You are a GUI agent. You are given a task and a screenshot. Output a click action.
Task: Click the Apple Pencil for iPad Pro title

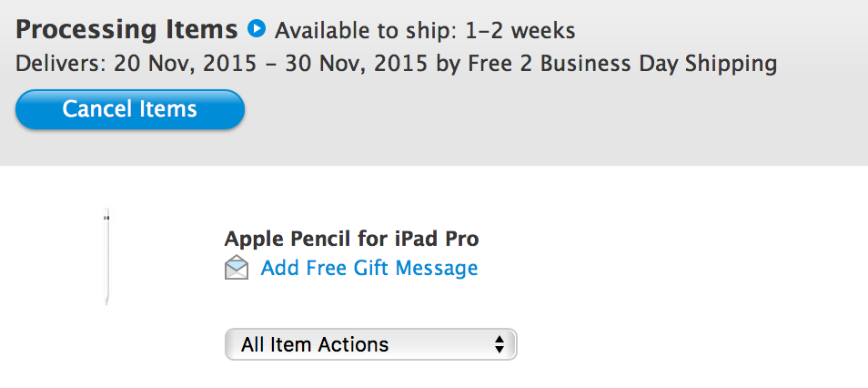pyautogui.click(x=351, y=239)
